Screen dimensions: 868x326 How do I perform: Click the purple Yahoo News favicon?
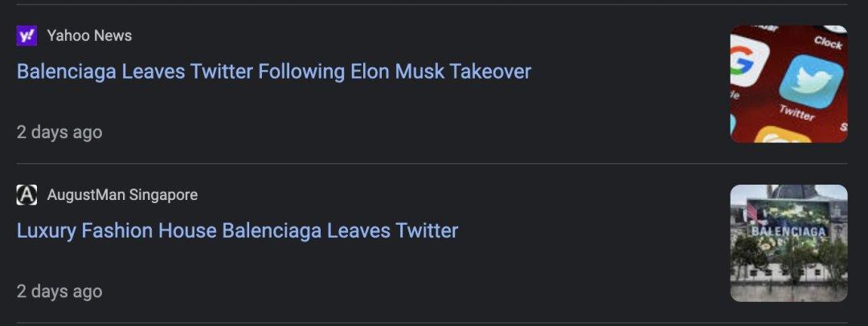(x=27, y=35)
